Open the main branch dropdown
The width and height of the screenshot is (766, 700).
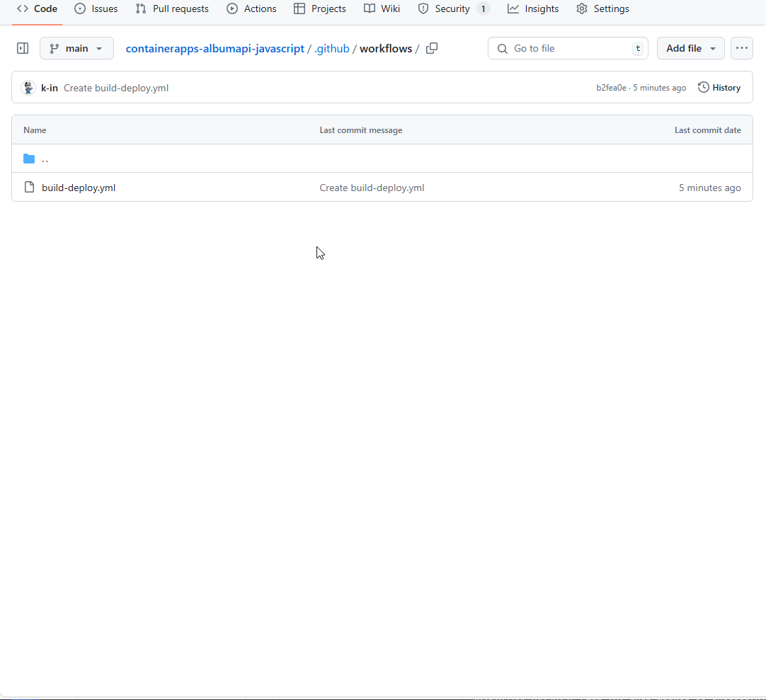[76, 48]
